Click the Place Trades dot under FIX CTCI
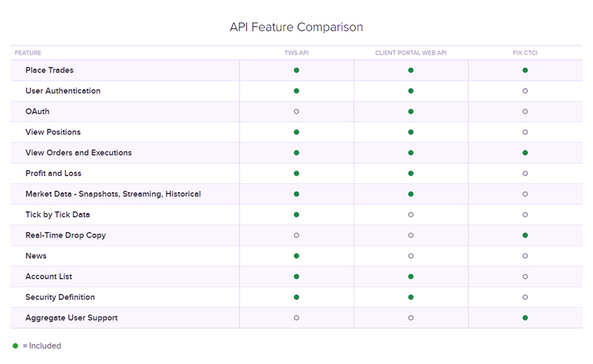 [525, 70]
